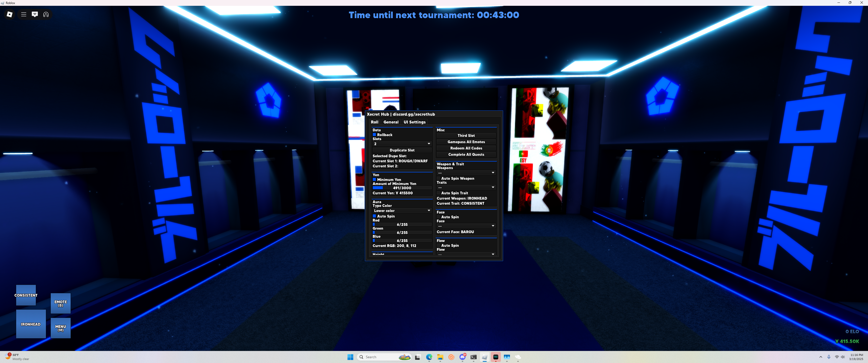Viewport: 868px width, 363px height.
Task: Click the headset voice icon
Action: coord(46,14)
